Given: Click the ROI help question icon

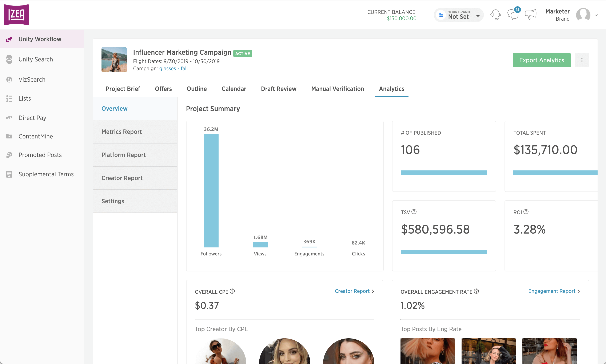Looking at the screenshot, I should (526, 212).
